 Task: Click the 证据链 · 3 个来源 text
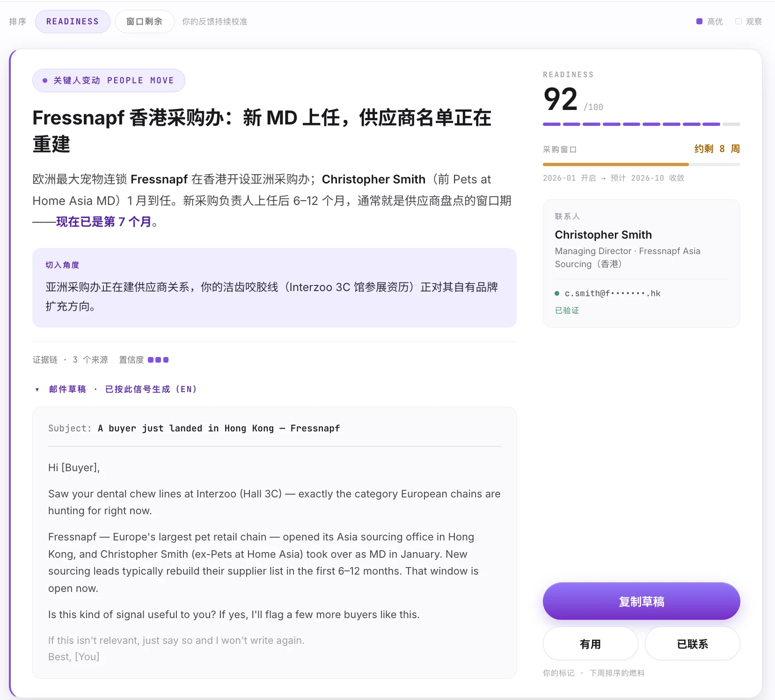(70, 360)
